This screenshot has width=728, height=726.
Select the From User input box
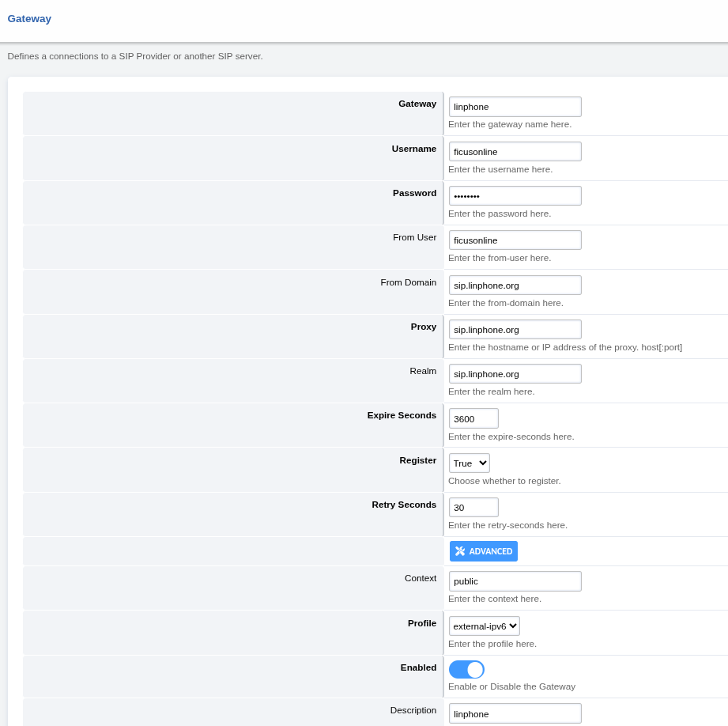pos(515,240)
